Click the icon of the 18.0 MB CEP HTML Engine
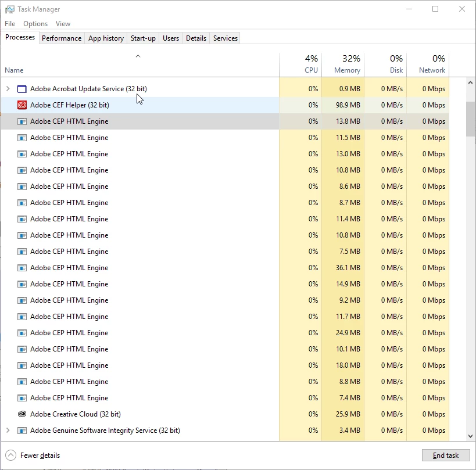Image resolution: width=476 pixels, height=470 pixels. [x=22, y=365]
